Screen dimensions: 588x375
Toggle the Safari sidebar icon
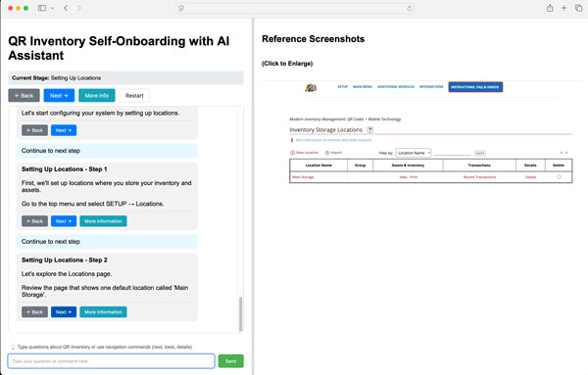pos(42,8)
